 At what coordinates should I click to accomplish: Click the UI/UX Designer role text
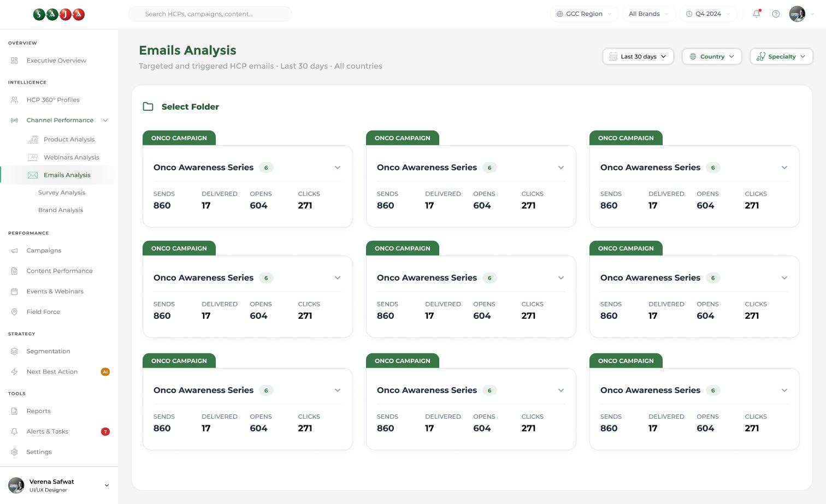(x=49, y=490)
